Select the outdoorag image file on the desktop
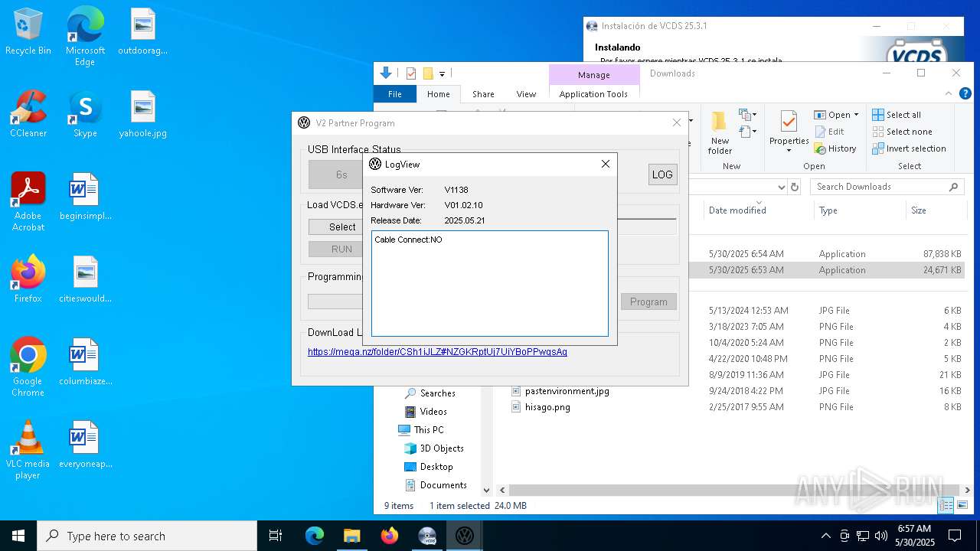This screenshot has height=551, width=980. (142, 31)
